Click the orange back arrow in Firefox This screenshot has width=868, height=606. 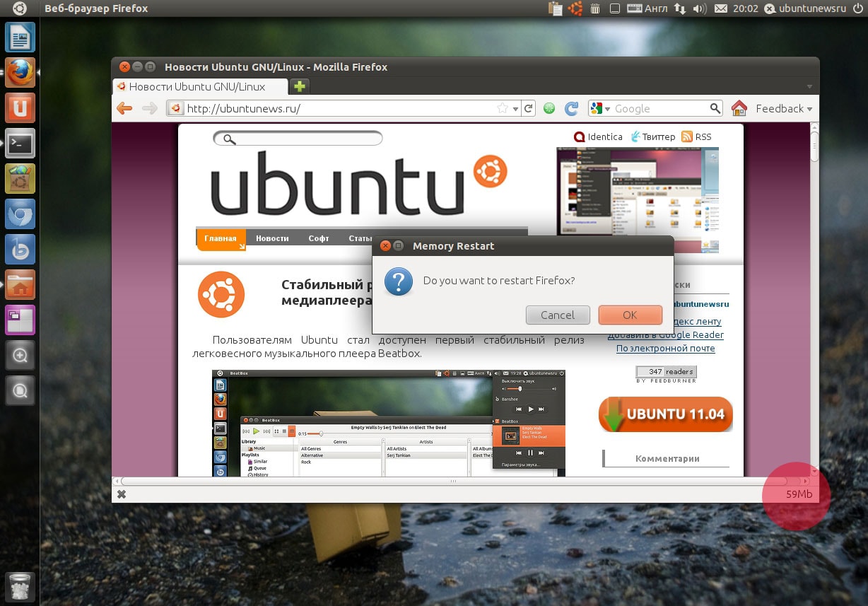(x=124, y=108)
